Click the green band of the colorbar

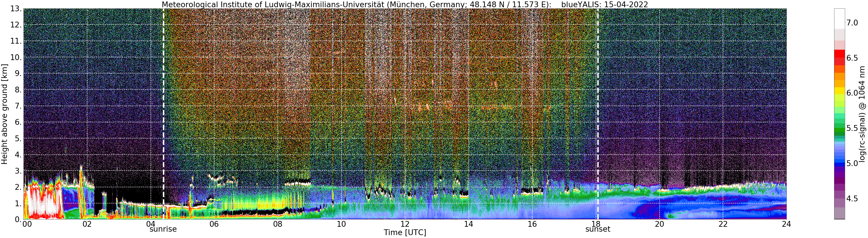tap(839, 130)
